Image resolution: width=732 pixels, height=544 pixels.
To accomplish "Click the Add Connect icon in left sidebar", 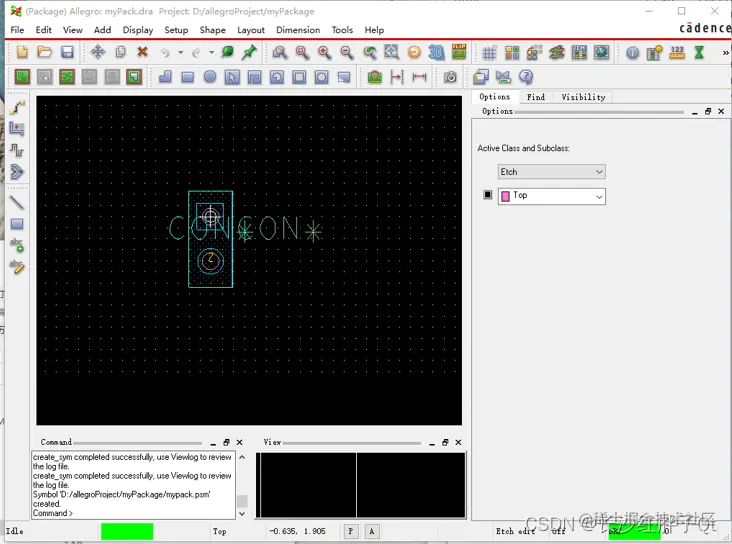I will (17, 107).
